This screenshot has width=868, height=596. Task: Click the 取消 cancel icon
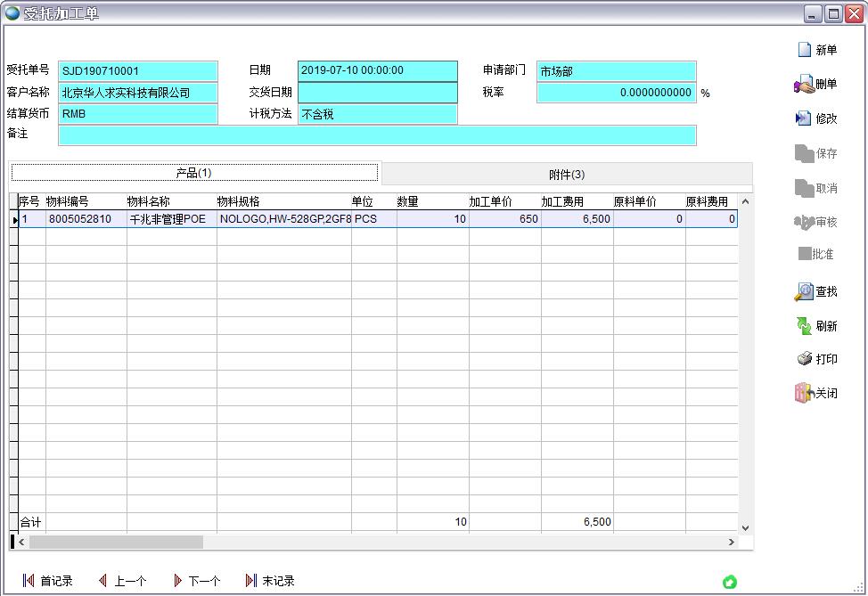821,186
